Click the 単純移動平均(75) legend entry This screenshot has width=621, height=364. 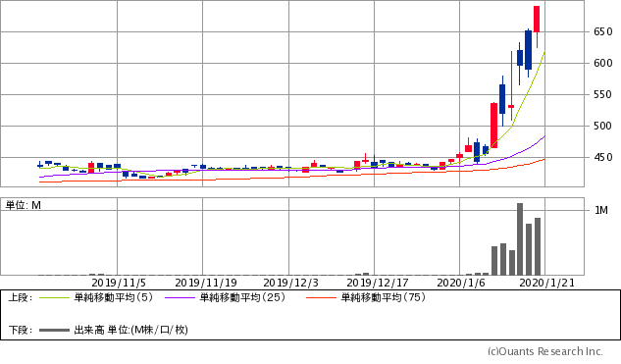click(383, 297)
